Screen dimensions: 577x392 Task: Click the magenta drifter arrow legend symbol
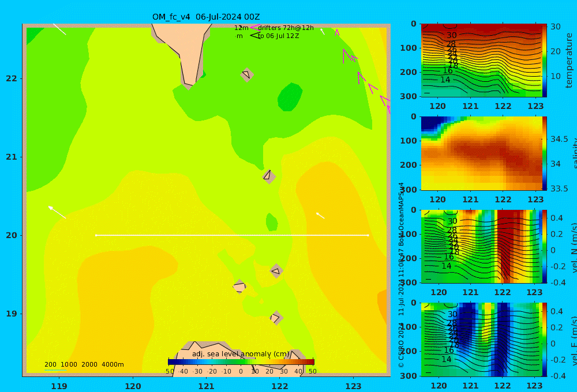pyautogui.click(x=255, y=28)
